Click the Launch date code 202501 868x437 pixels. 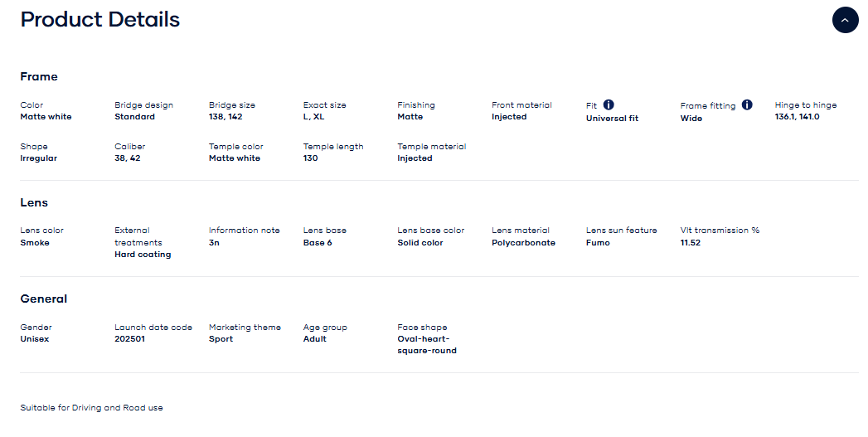click(x=129, y=339)
